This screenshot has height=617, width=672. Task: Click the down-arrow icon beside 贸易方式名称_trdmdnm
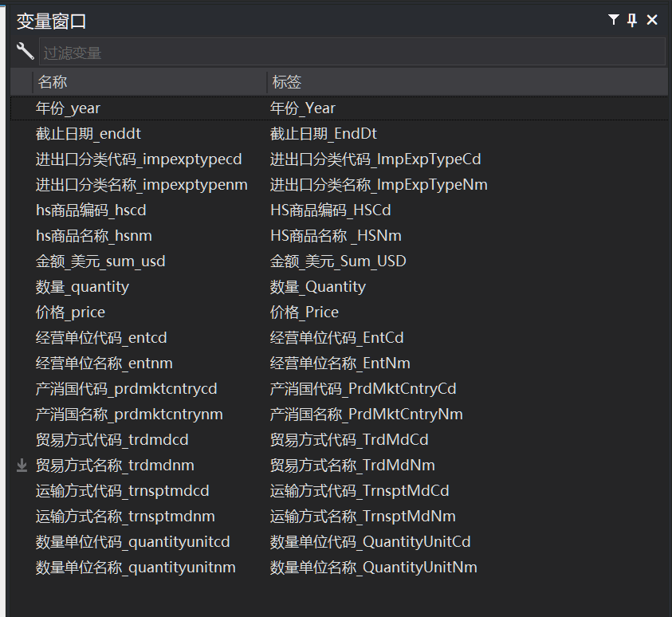pos(22,466)
